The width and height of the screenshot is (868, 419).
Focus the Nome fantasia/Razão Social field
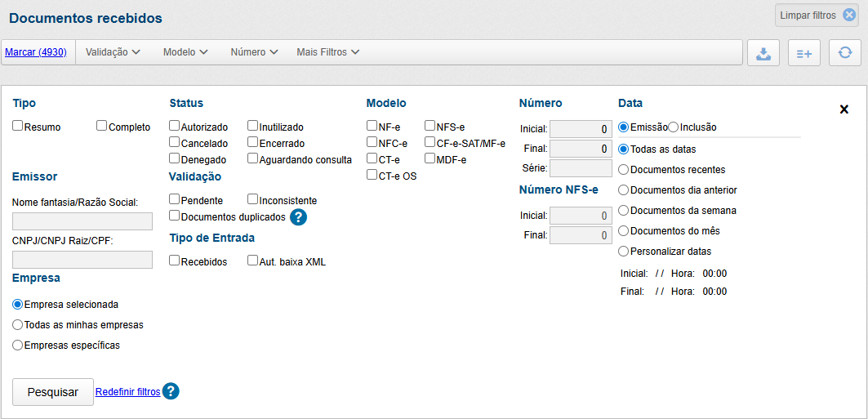click(x=82, y=221)
